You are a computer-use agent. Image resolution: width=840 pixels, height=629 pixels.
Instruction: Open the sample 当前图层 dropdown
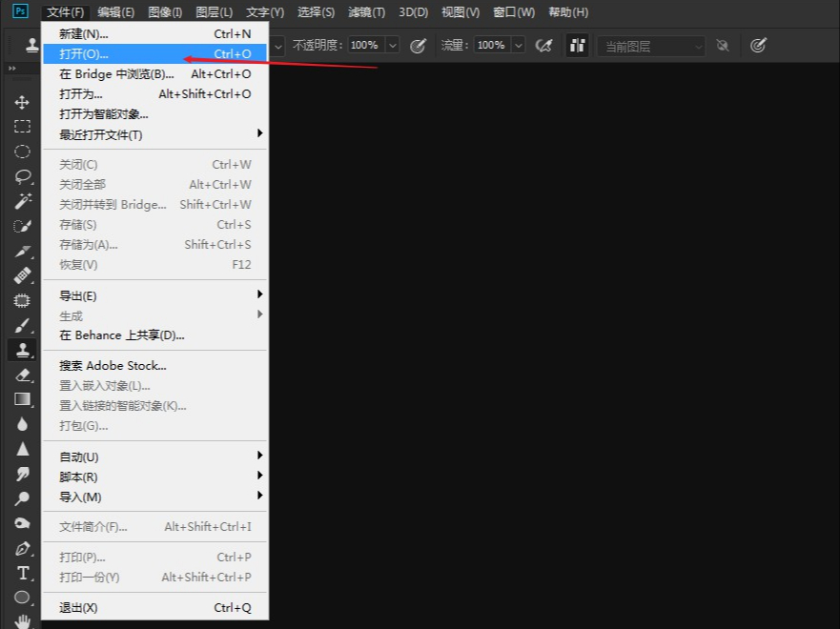pos(651,46)
